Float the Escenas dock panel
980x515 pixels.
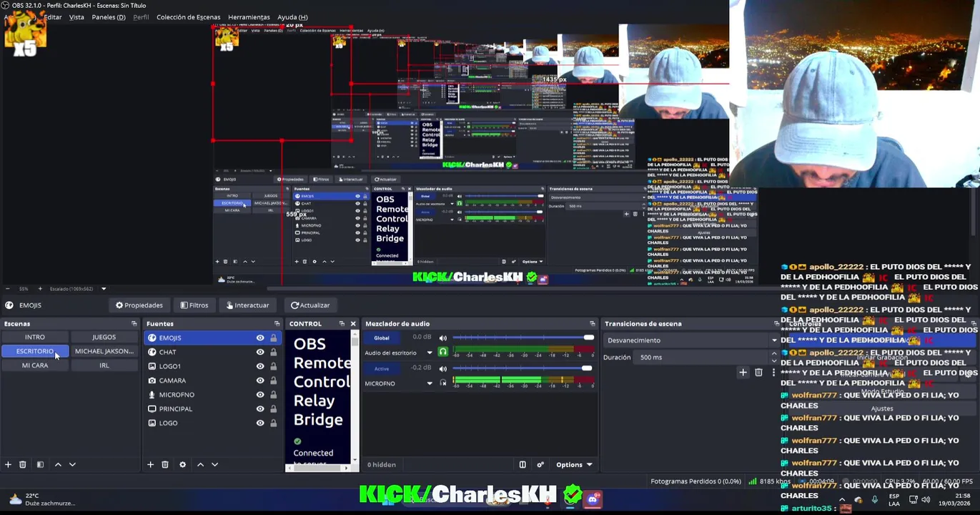click(x=134, y=324)
